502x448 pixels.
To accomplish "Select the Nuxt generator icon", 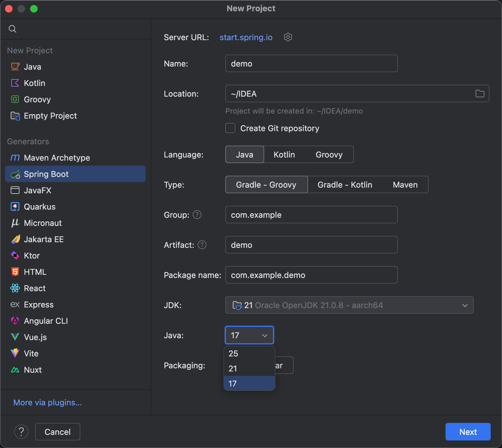I will [x=15, y=370].
